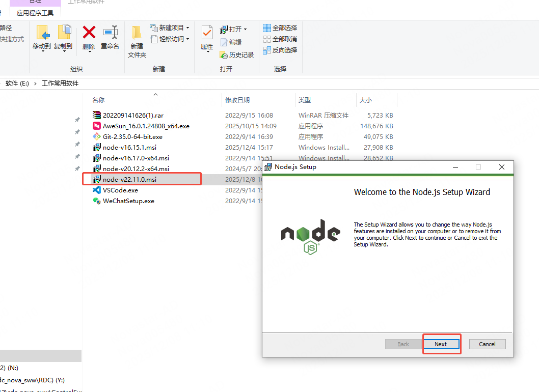Click the file name Git-2.35.0-64-bit.exe

[x=132, y=137]
